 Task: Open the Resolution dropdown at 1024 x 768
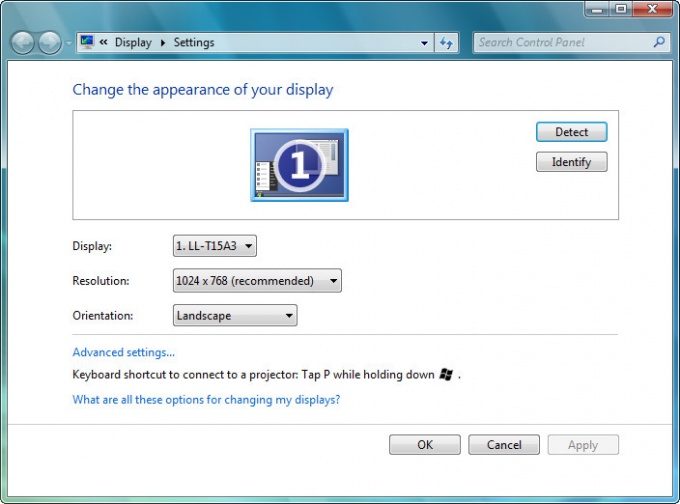[x=257, y=281]
